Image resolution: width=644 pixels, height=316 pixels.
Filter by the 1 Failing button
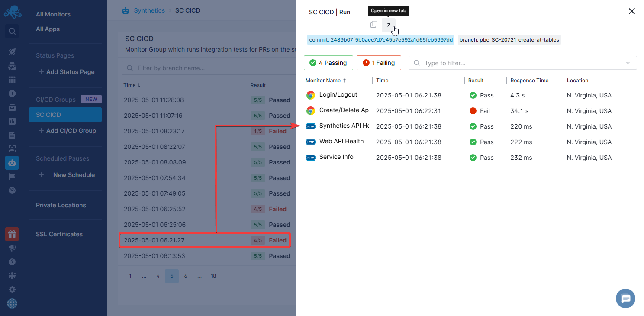click(x=379, y=63)
